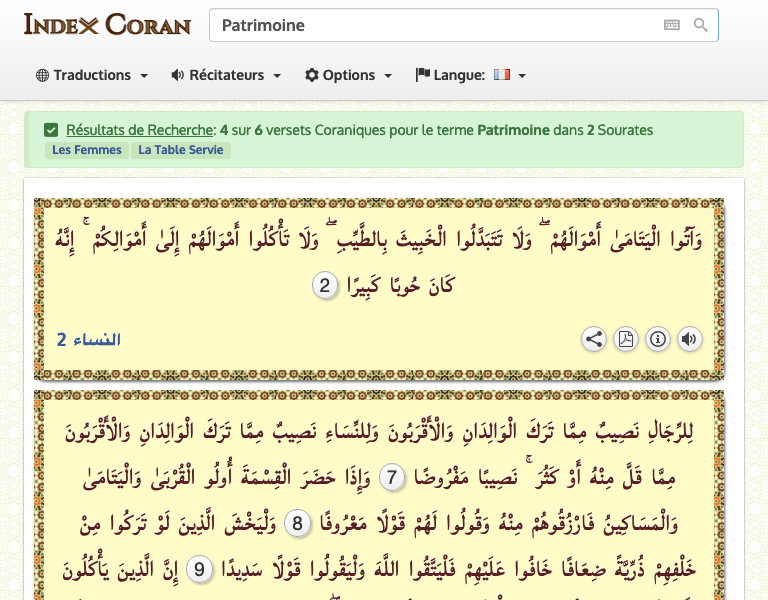The height and width of the screenshot is (600, 768).
Task: Play audio for verse An-Nisa 2
Action: [690, 339]
